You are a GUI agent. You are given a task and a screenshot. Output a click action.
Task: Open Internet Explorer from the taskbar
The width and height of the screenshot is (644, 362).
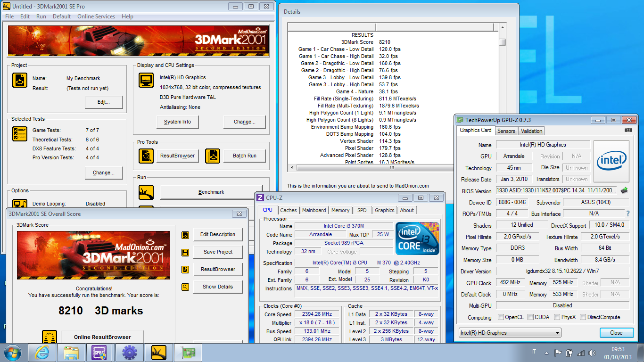[x=42, y=353]
